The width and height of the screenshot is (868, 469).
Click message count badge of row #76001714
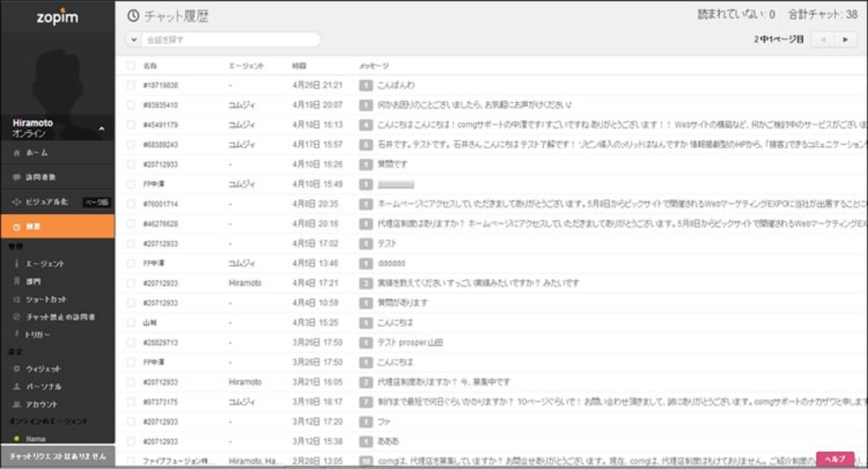coord(366,204)
